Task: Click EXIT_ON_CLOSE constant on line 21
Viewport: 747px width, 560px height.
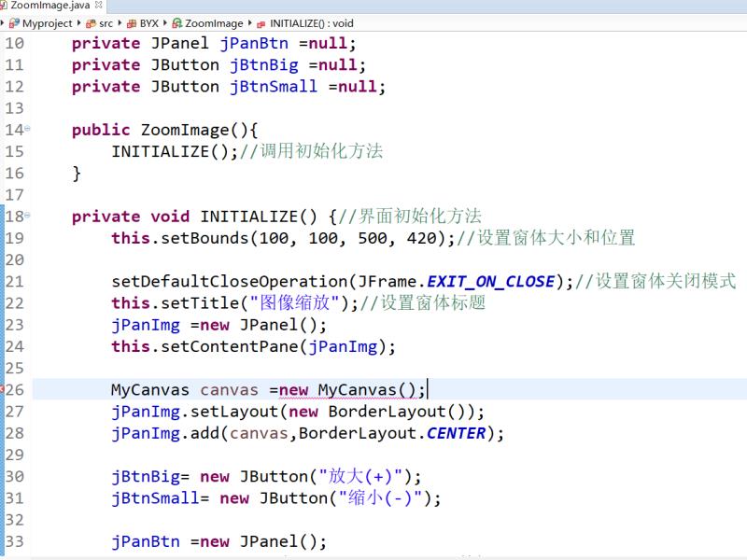Action: (491, 282)
